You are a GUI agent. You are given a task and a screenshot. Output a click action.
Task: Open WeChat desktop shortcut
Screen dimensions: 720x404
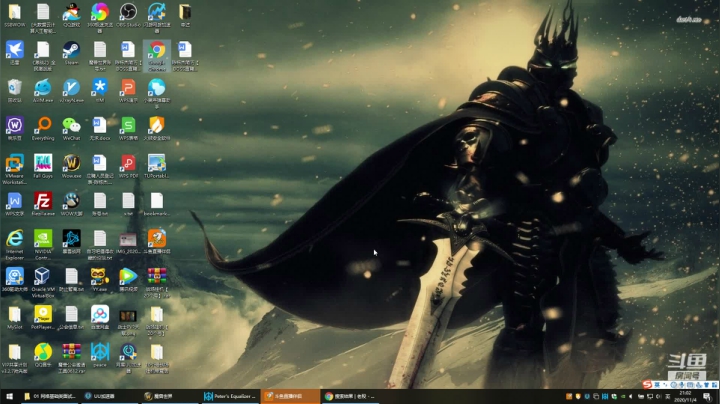[x=71, y=129]
